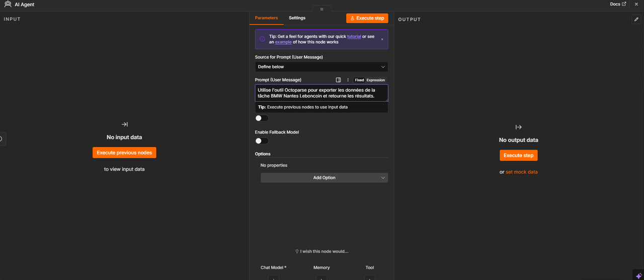Viewport: 644px width, 280px height.
Task: Click the 'I wish this node would...' link
Action: tap(321, 251)
